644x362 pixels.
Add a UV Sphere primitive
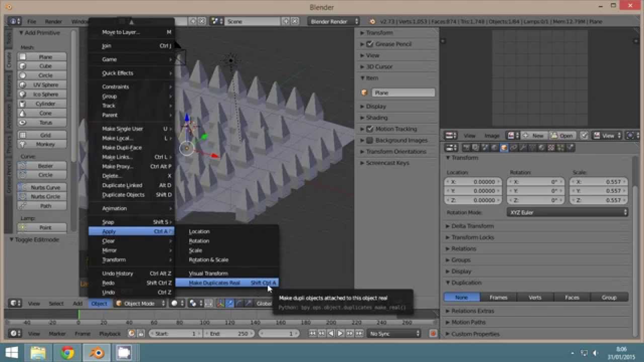pyautogui.click(x=43, y=85)
